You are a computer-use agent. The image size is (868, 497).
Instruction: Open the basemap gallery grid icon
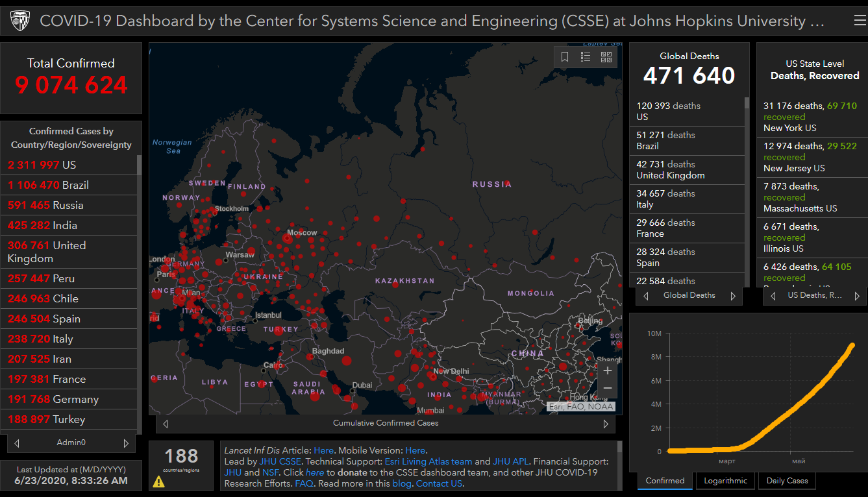click(x=606, y=57)
